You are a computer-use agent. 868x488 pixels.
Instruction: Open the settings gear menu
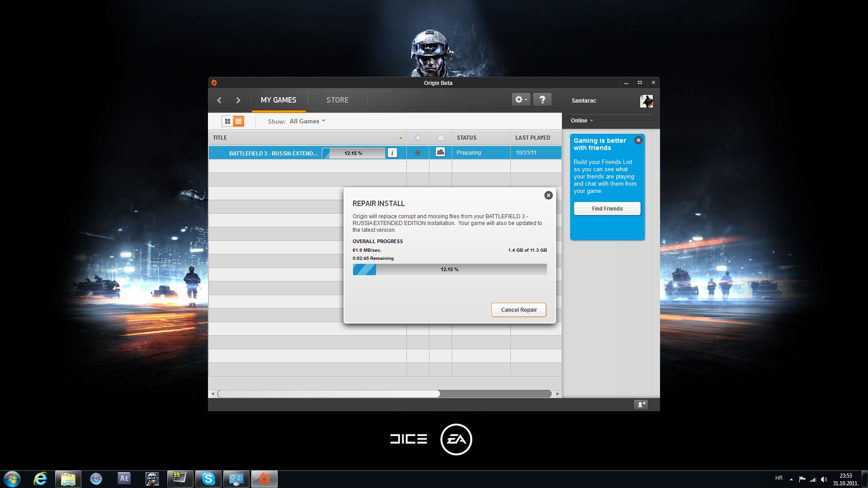pyautogui.click(x=521, y=99)
